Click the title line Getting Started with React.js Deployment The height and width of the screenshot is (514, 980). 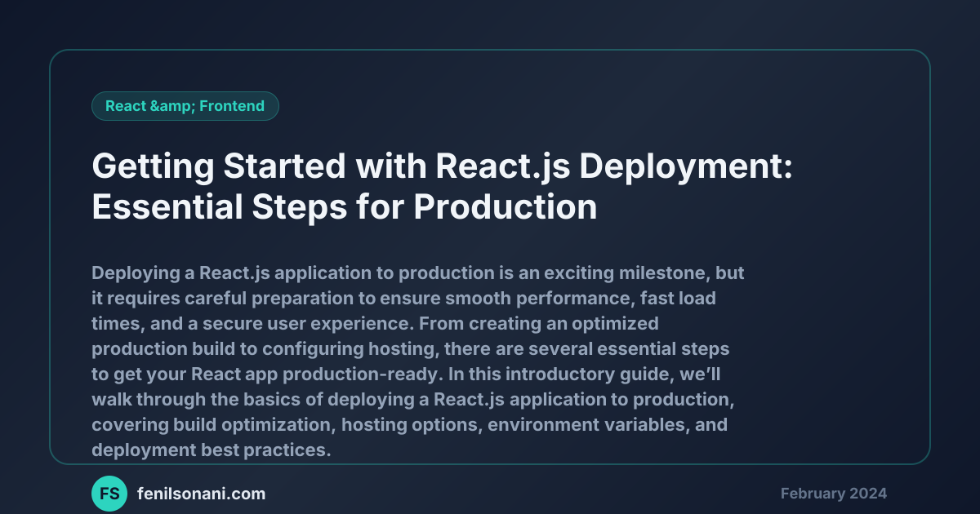[x=443, y=166]
